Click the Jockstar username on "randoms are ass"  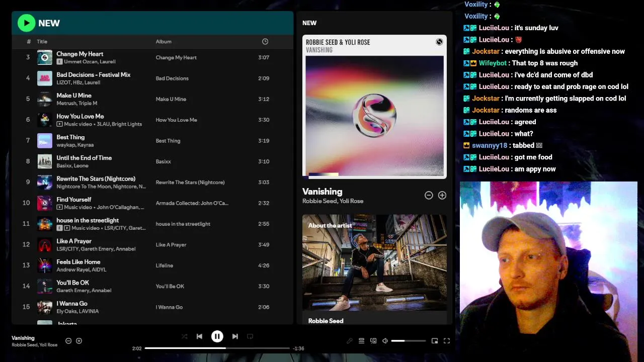(x=486, y=110)
